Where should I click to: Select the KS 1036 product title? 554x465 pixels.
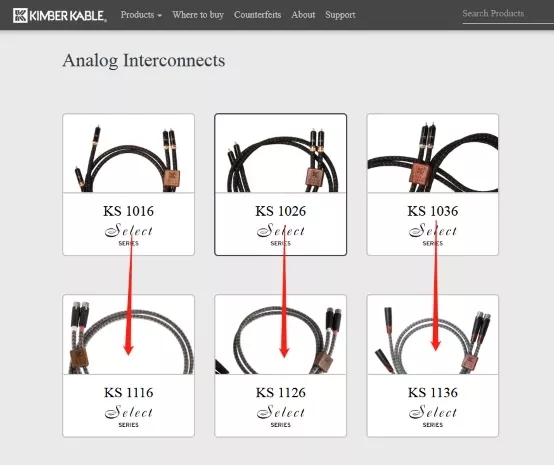(433, 211)
